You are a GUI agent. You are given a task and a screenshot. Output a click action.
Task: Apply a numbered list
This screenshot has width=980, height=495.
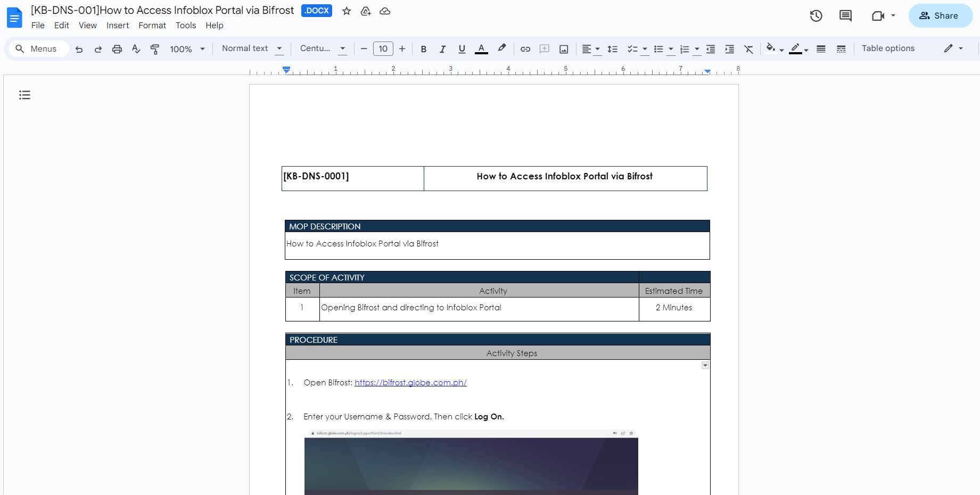click(x=685, y=49)
